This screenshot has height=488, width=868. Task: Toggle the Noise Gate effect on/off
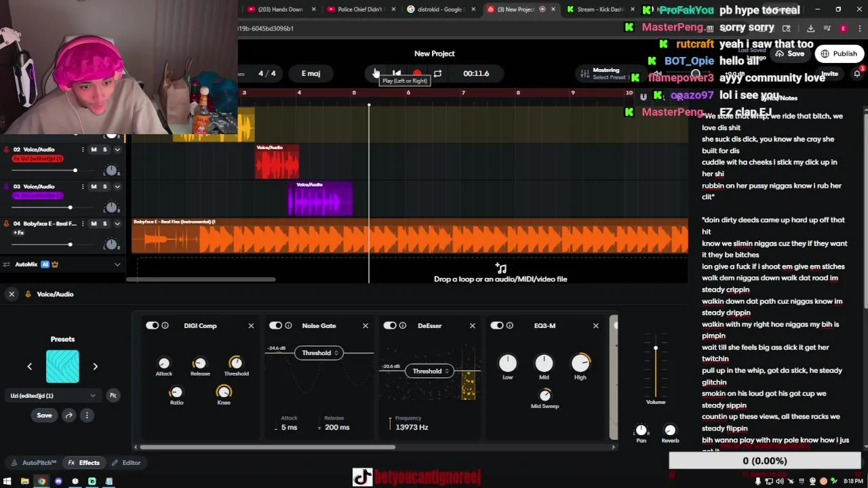point(275,326)
